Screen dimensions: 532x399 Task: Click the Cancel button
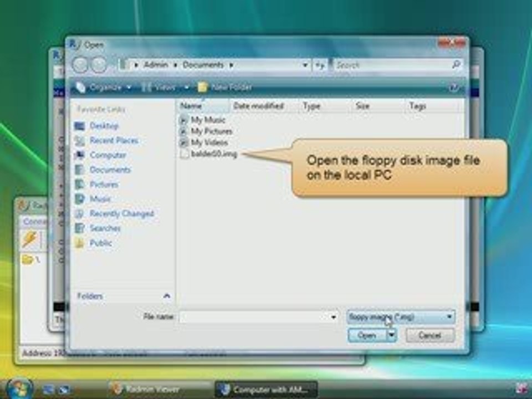[430, 336]
